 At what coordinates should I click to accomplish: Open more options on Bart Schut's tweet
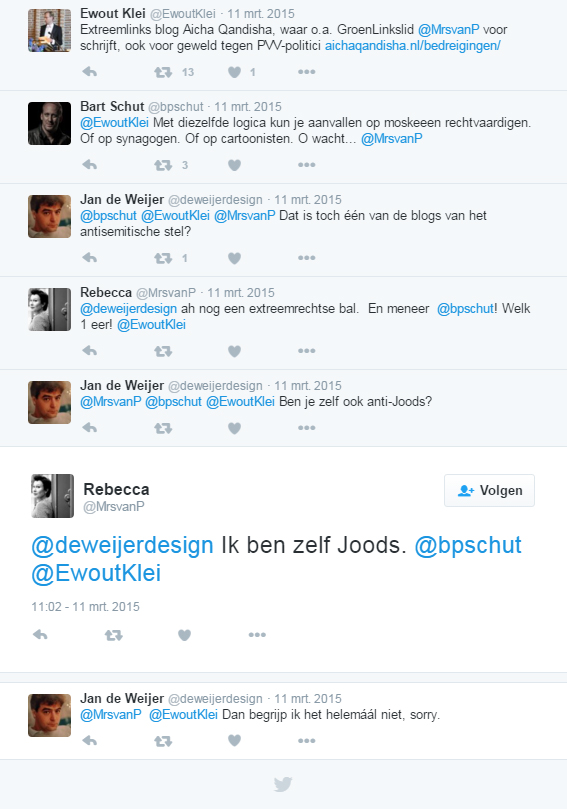pyautogui.click(x=306, y=165)
